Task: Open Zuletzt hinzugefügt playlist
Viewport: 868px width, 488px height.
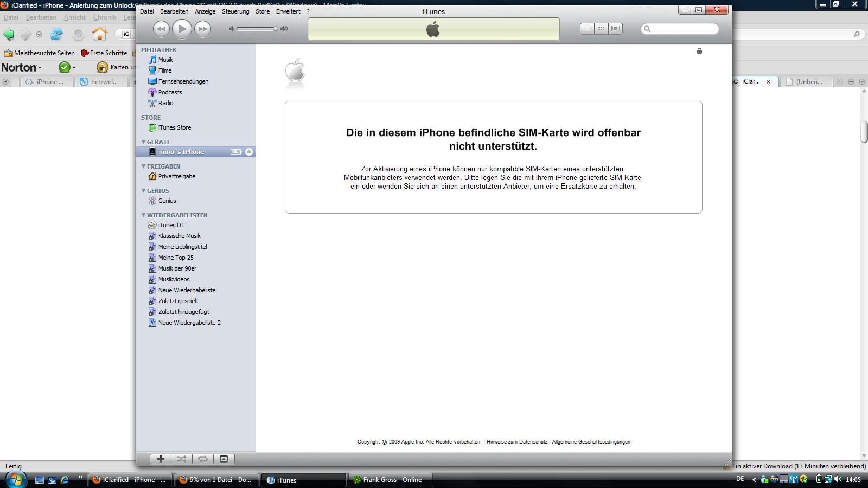Action: (183, 312)
